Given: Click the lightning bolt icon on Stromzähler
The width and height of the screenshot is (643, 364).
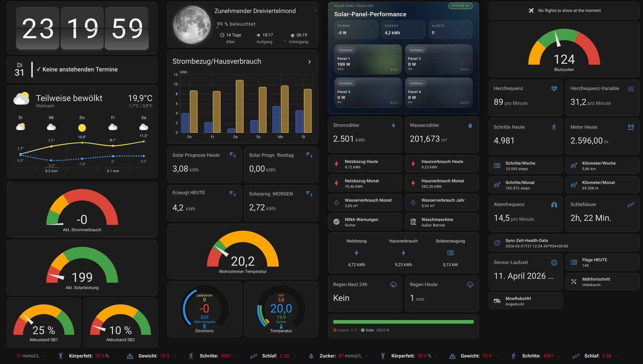Looking at the screenshot, I should (394, 125).
